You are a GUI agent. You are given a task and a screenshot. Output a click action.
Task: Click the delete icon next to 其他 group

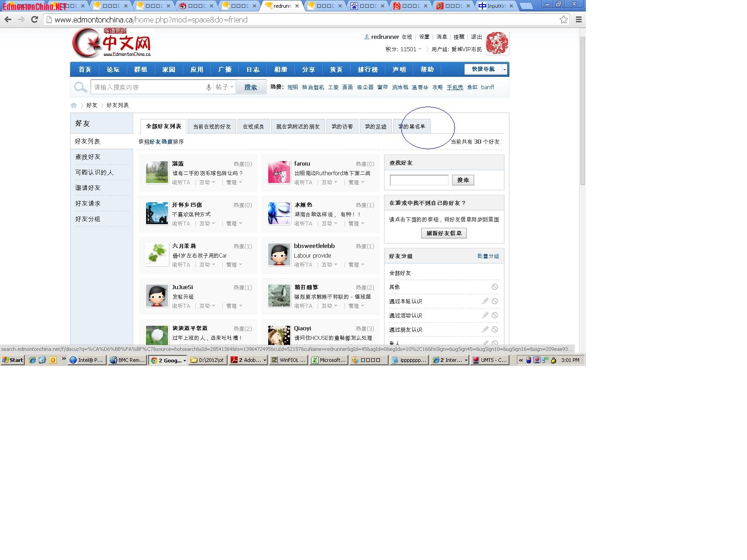coord(495,287)
